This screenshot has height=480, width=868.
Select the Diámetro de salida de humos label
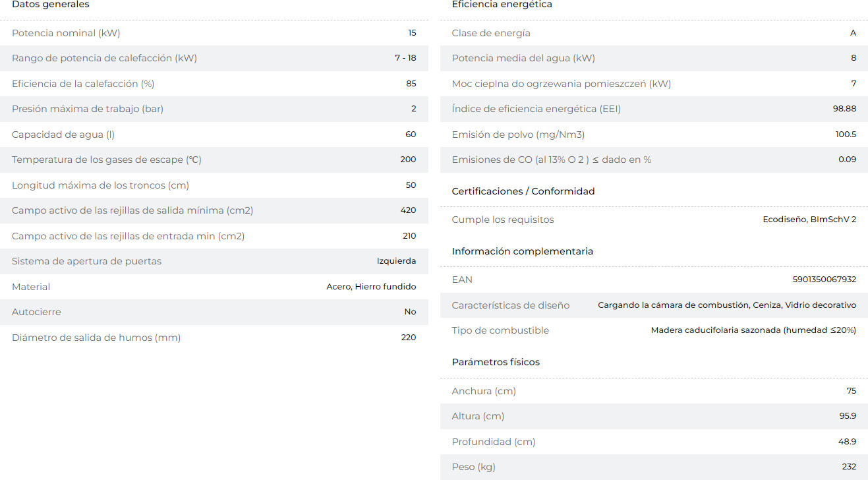[96, 338]
